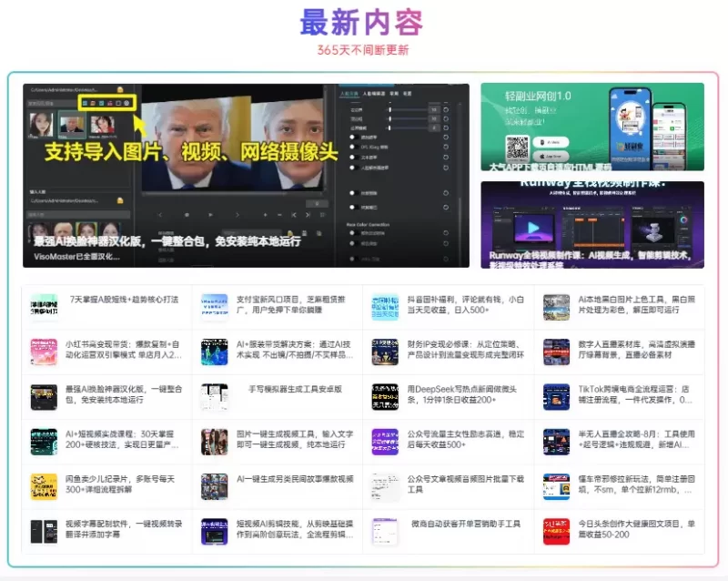The height and width of the screenshot is (581, 728).
Task: Open the 手写模拟器生成工具安卓版 title link
Action: pos(295,389)
